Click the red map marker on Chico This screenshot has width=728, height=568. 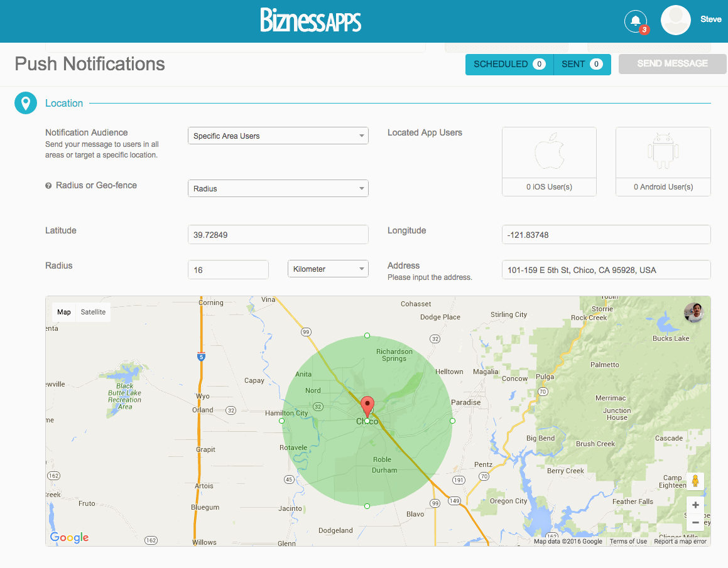(x=367, y=407)
